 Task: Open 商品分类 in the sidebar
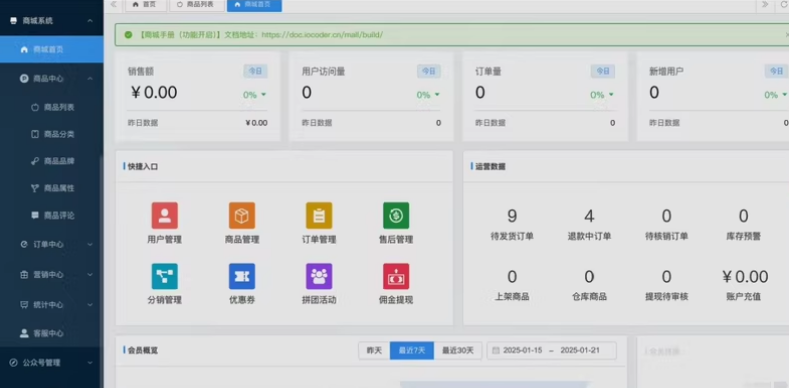59,134
